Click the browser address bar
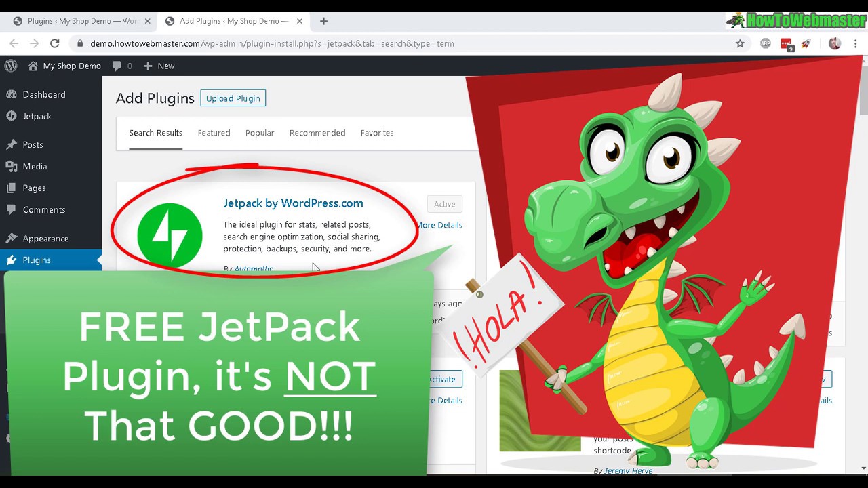 tap(407, 43)
